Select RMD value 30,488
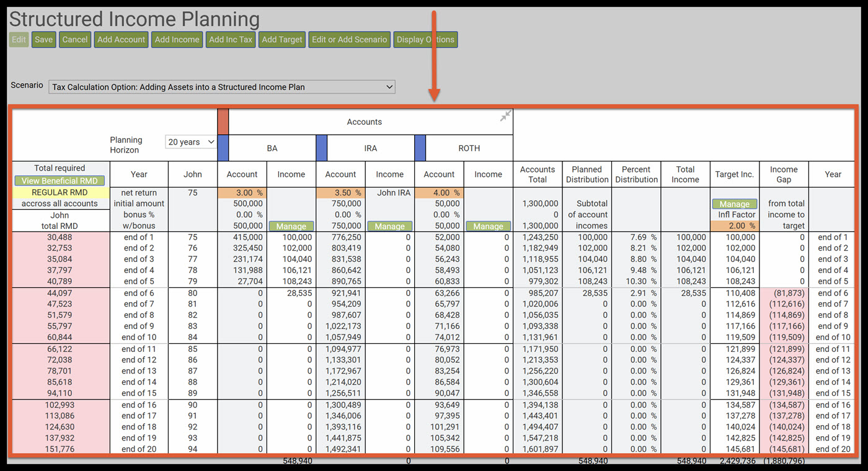This screenshot has width=868, height=471. 60,237
